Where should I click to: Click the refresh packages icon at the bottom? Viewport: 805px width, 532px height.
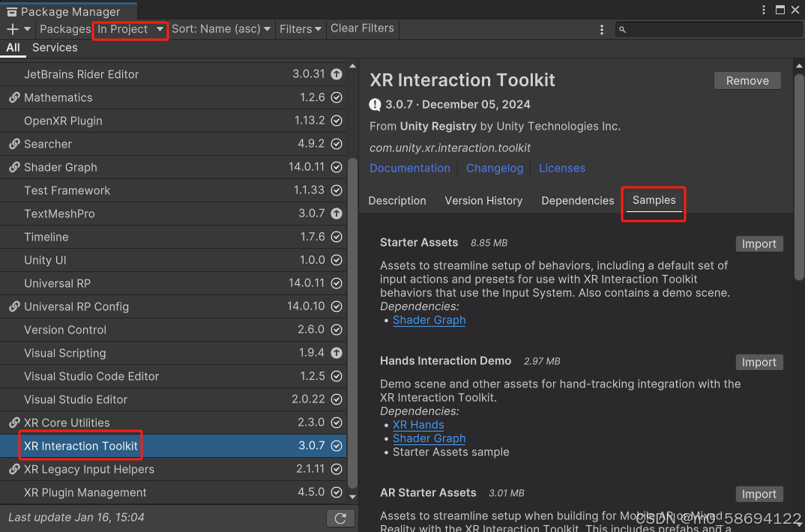(340, 517)
